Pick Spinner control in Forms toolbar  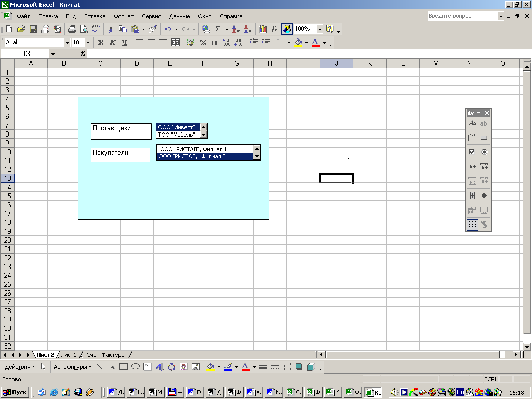click(x=484, y=195)
